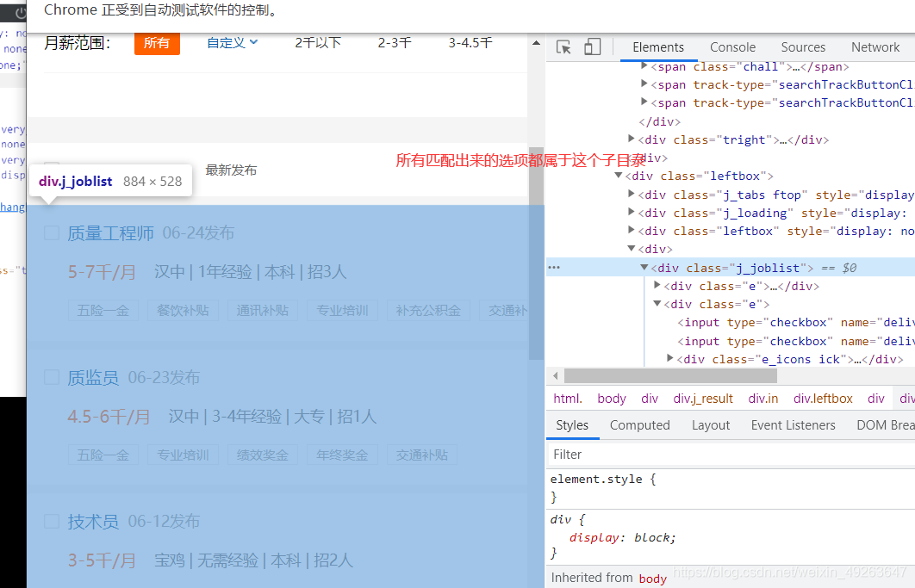
Task: Tick the checkbox for 技术员 job
Action: click(52, 522)
